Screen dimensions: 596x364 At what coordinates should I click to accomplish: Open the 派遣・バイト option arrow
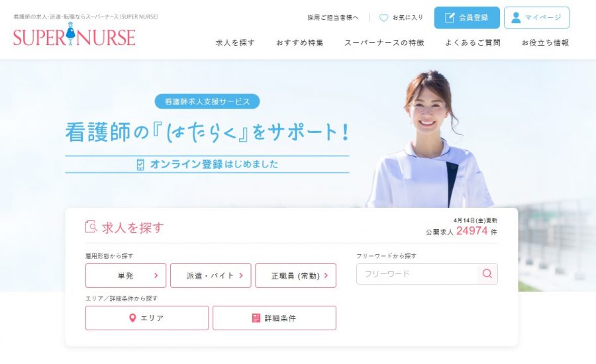pos(241,275)
